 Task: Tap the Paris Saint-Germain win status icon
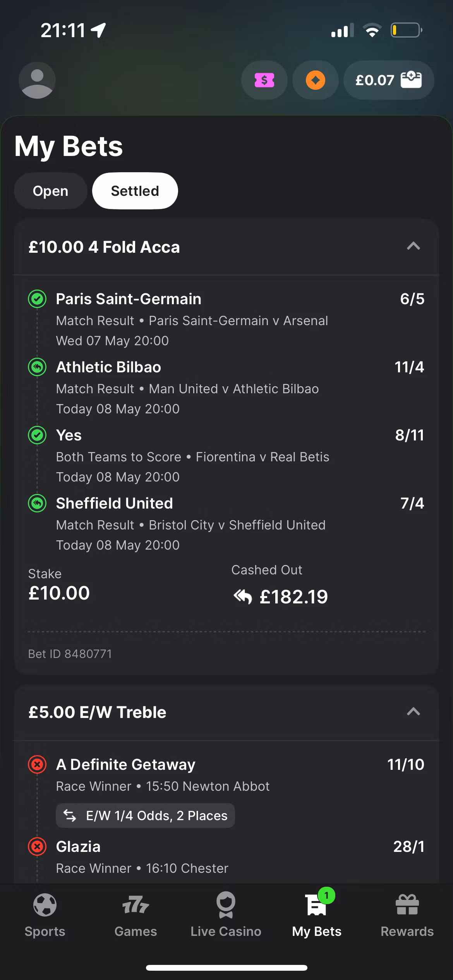[37, 299]
